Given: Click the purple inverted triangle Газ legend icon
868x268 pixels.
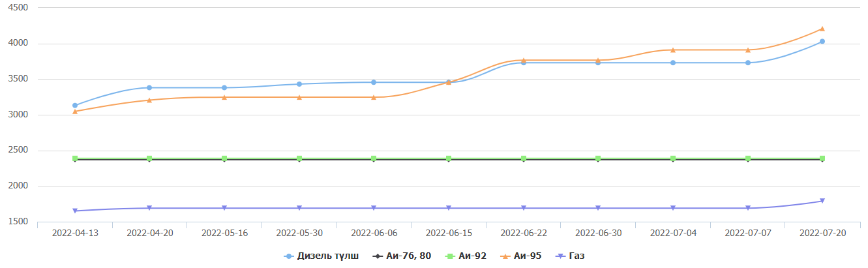Looking at the screenshot, I should coord(564,256).
